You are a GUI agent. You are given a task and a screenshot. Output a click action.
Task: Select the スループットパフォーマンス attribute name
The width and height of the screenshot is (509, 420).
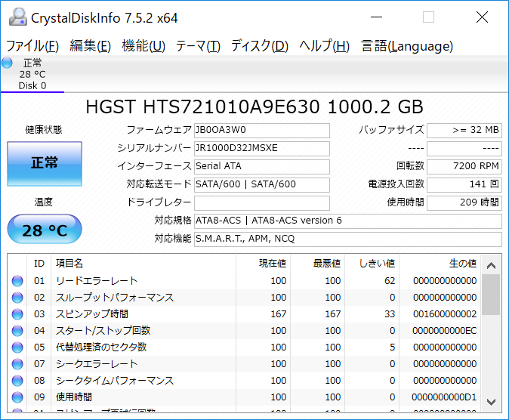pyautogui.click(x=115, y=297)
